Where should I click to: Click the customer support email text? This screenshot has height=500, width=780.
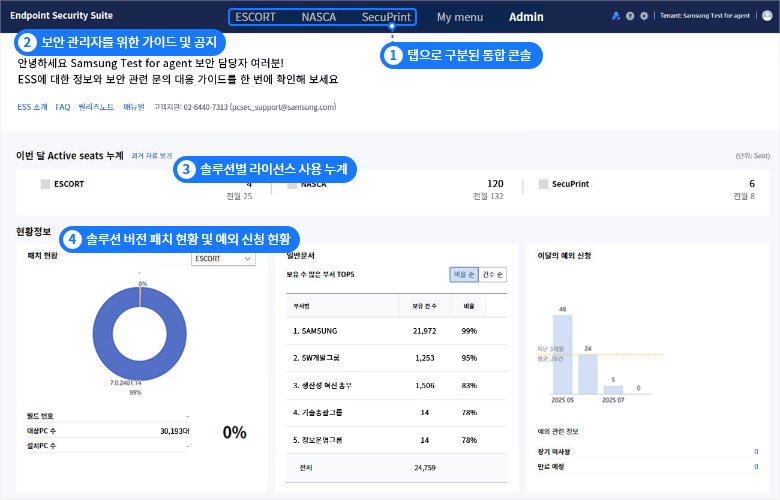(283, 107)
